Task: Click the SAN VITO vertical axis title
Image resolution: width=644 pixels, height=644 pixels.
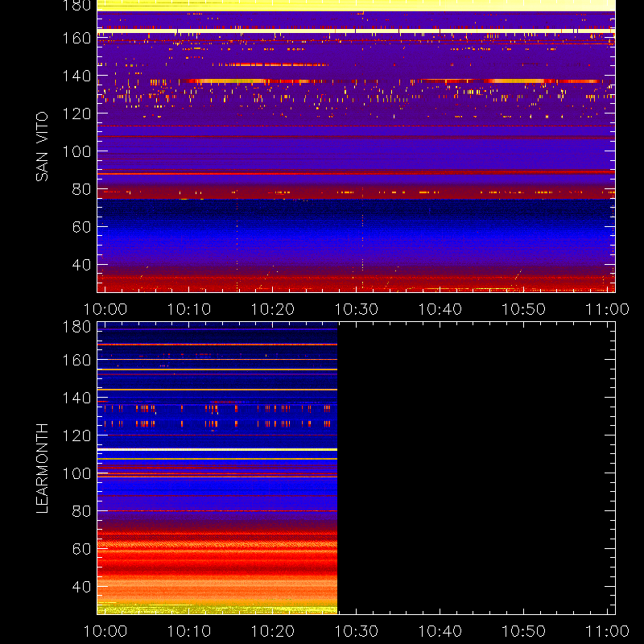Action: [x=42, y=147]
